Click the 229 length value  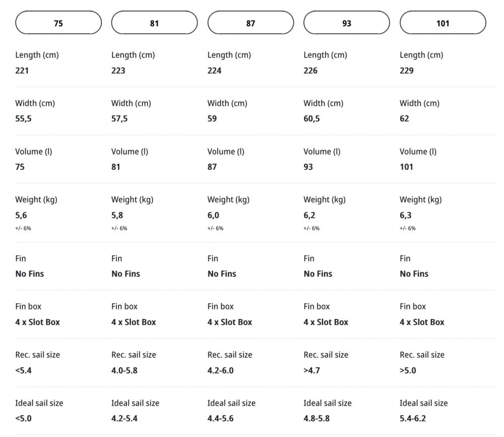pyautogui.click(x=407, y=71)
